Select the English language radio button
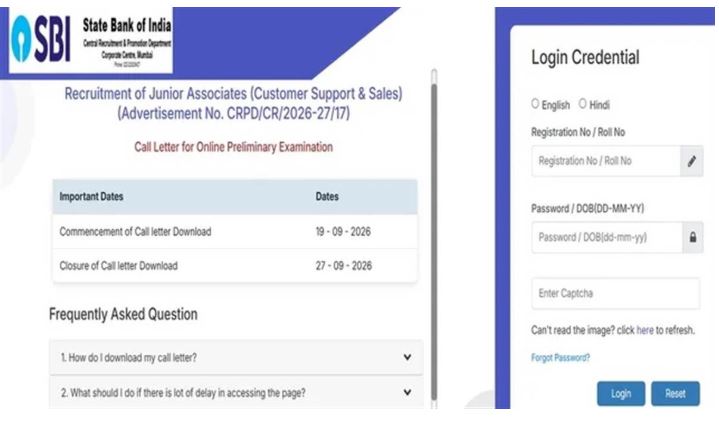This screenshot has width=719, height=426. point(535,104)
